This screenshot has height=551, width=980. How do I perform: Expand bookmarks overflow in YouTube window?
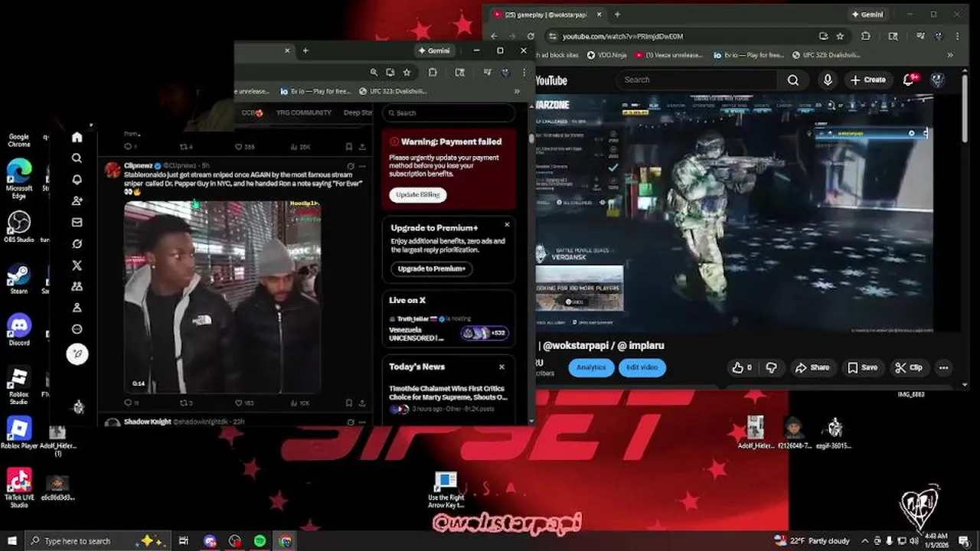click(x=950, y=55)
